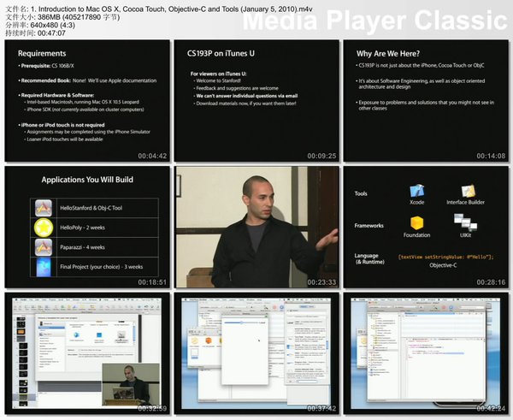
Task: Click the Download materials now line
Action: 245,104
